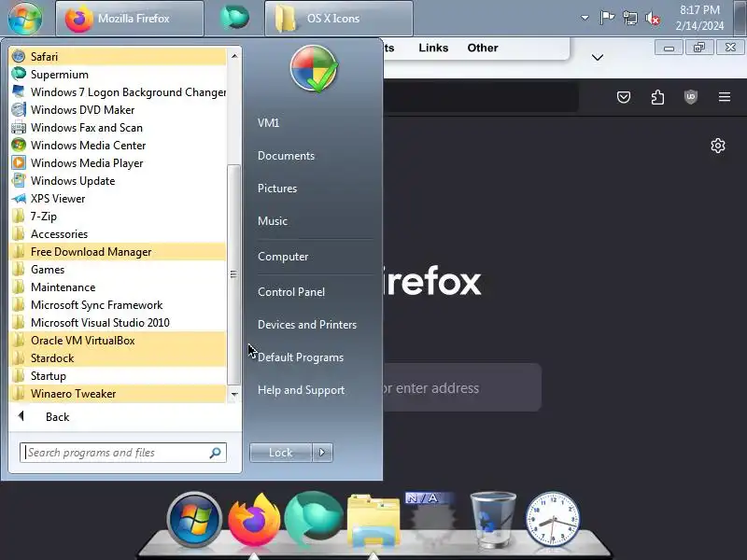Launch XPS Viewer
This screenshot has height=560, width=747.
tap(118, 199)
